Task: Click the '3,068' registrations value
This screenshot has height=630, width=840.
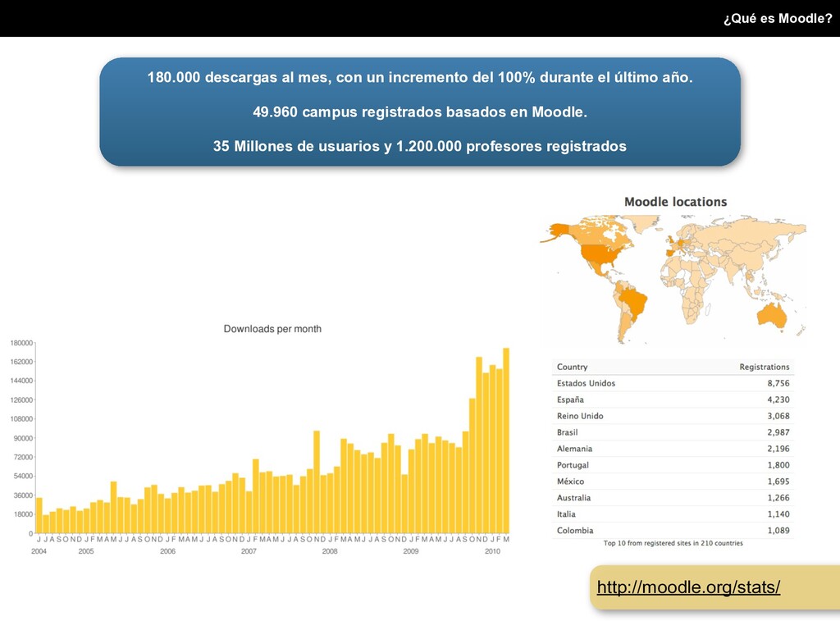Action: click(x=778, y=416)
